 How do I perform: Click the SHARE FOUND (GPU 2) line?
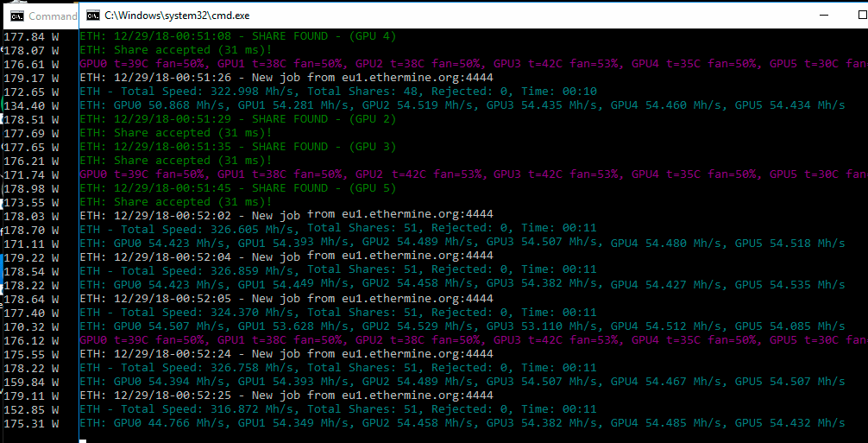click(x=238, y=119)
